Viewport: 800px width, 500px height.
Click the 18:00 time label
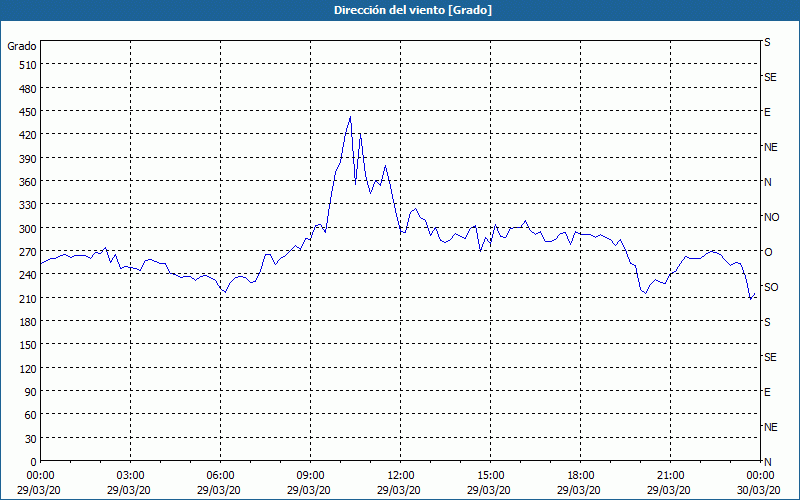coord(580,476)
